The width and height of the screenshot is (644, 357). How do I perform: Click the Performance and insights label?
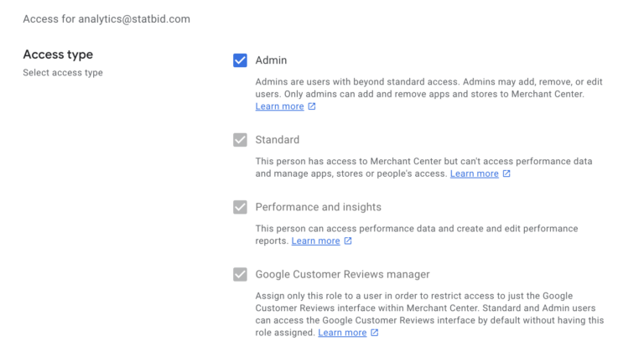click(x=319, y=207)
